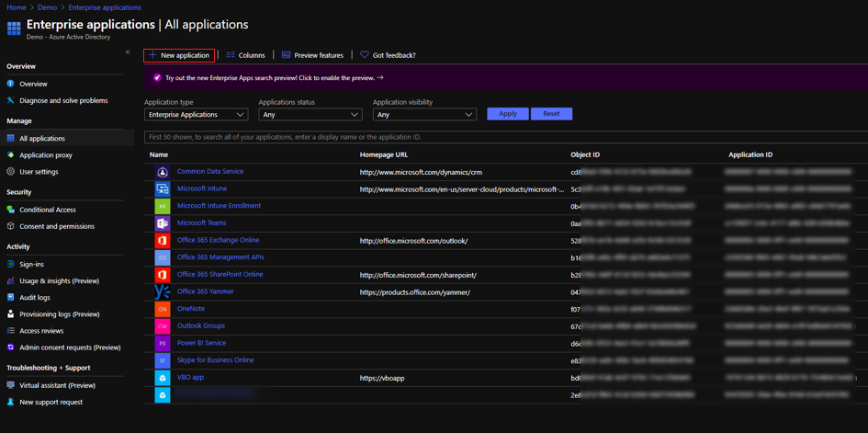Open the Application visibility dropdown
The width and height of the screenshot is (868, 433).
pyautogui.click(x=424, y=115)
